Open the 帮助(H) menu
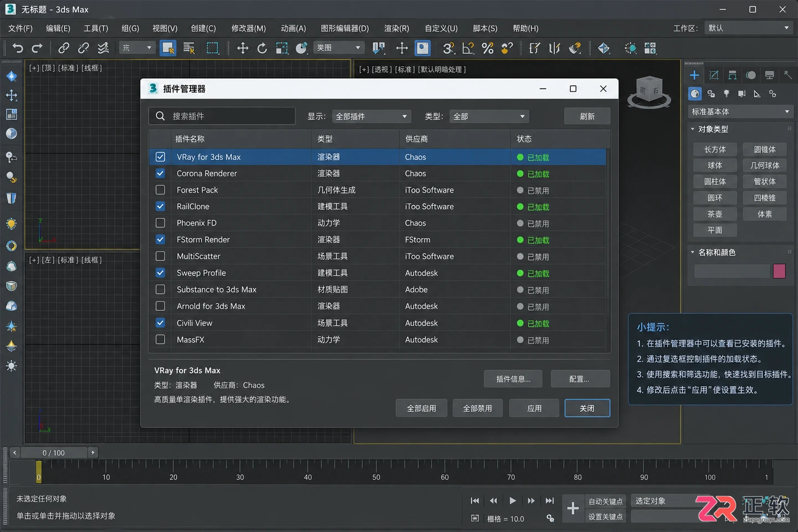Screen dimensions: 798x532 tap(525, 28)
